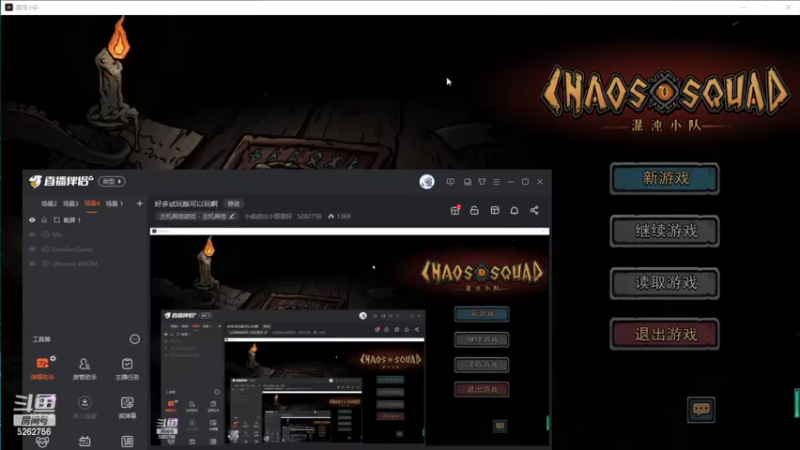Click 继续游戏 continue game button
This screenshot has width=800, height=450.
pos(665,231)
